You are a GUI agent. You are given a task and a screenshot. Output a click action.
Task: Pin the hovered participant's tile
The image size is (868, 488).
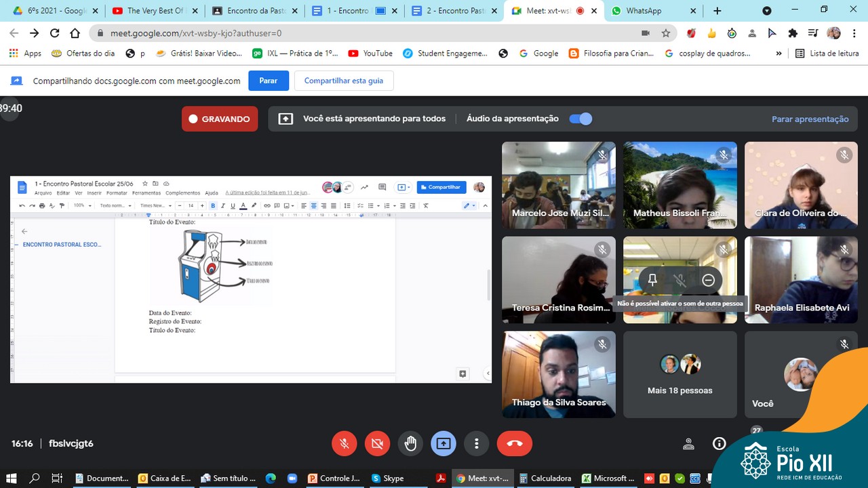652,280
